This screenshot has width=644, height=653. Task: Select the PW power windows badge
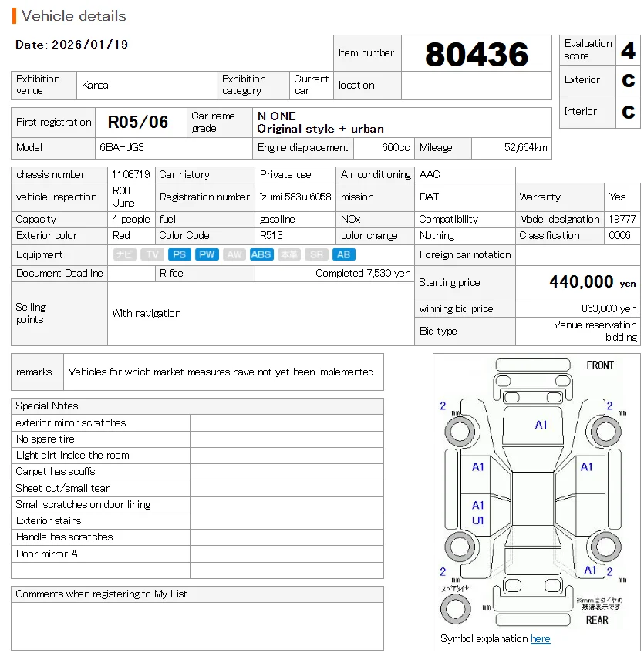(205, 254)
